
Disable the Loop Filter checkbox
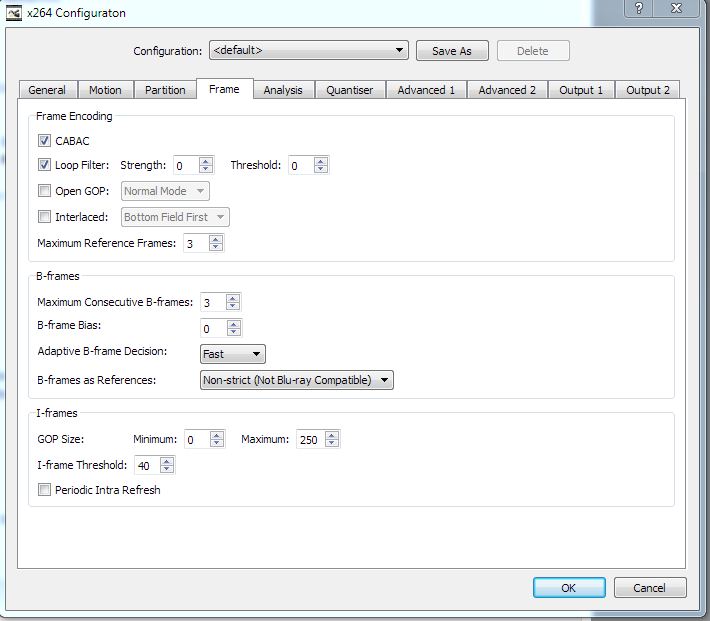[x=44, y=164]
